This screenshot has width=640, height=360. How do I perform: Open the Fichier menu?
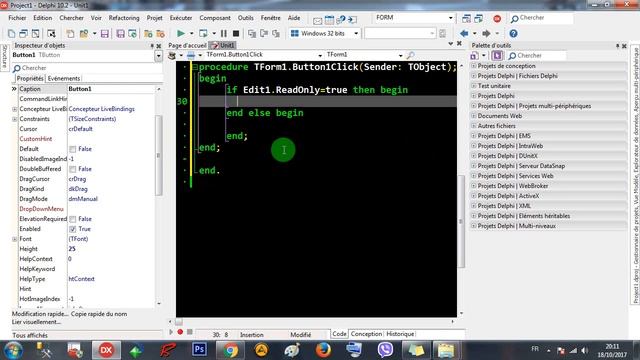(17, 18)
